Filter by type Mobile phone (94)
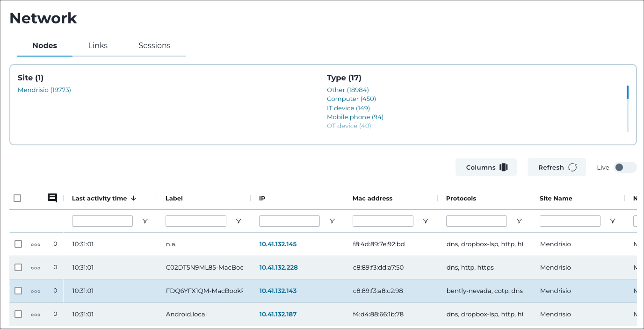This screenshot has width=644, height=329. (x=355, y=117)
